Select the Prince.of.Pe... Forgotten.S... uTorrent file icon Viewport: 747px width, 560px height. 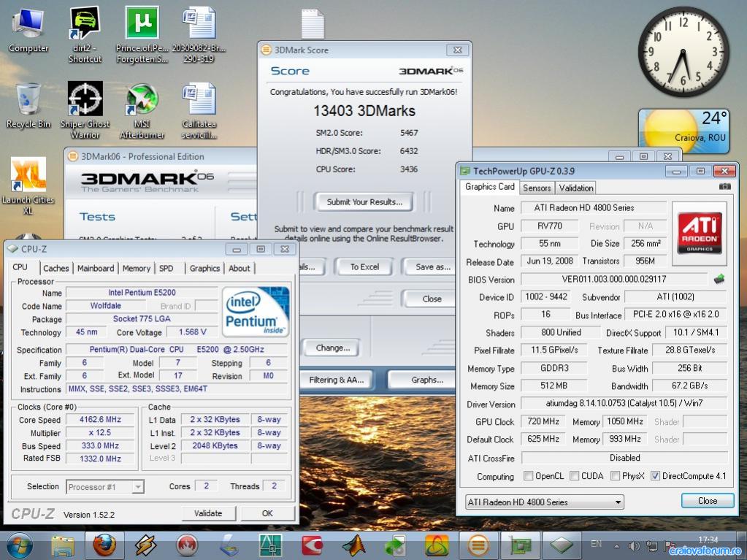tap(142, 35)
